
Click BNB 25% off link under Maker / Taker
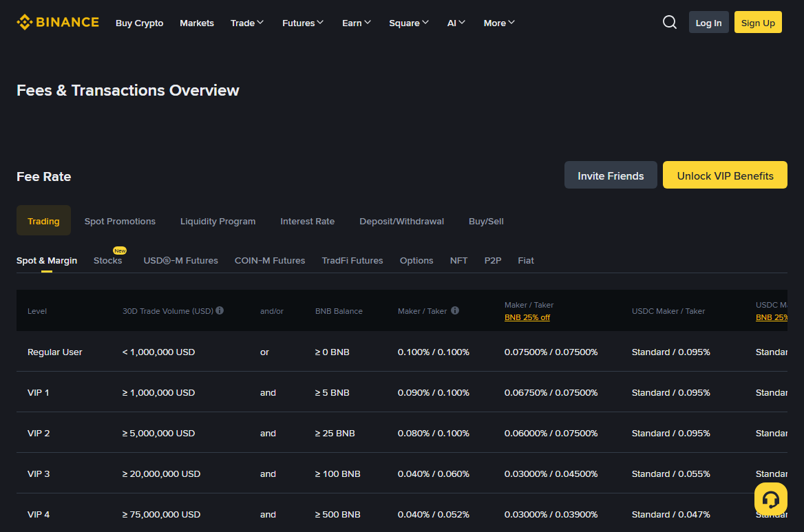coord(527,317)
